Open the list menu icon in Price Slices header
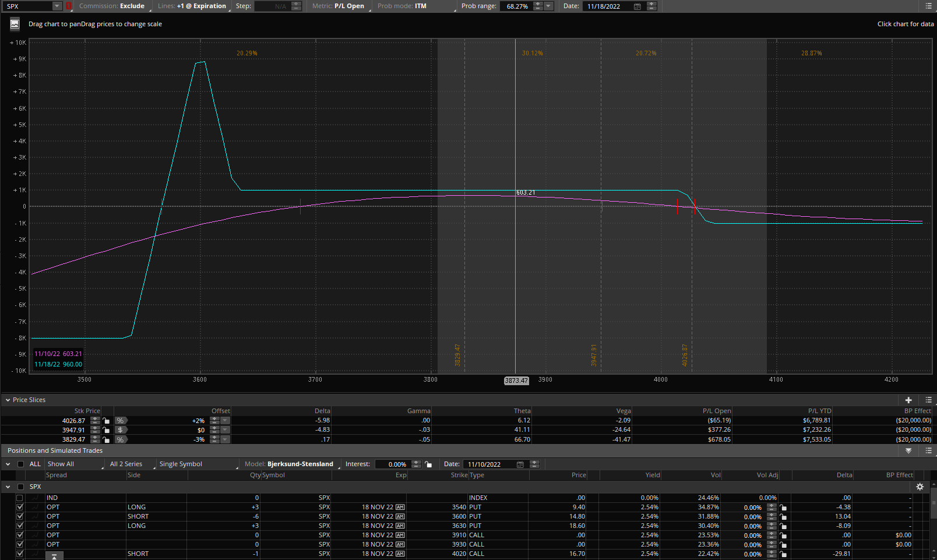 pyautogui.click(x=928, y=400)
